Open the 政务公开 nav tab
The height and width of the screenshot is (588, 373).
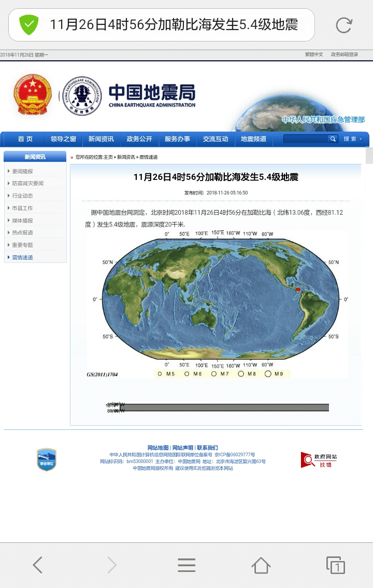tap(139, 139)
